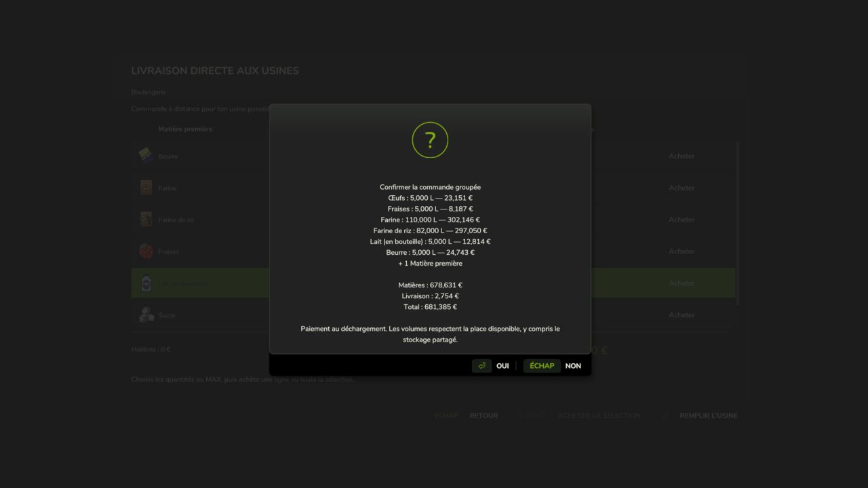This screenshot has height=488, width=868.
Task: Click 'LIVRAISON DIRECTE AUX USINES' title
Action: (215, 70)
